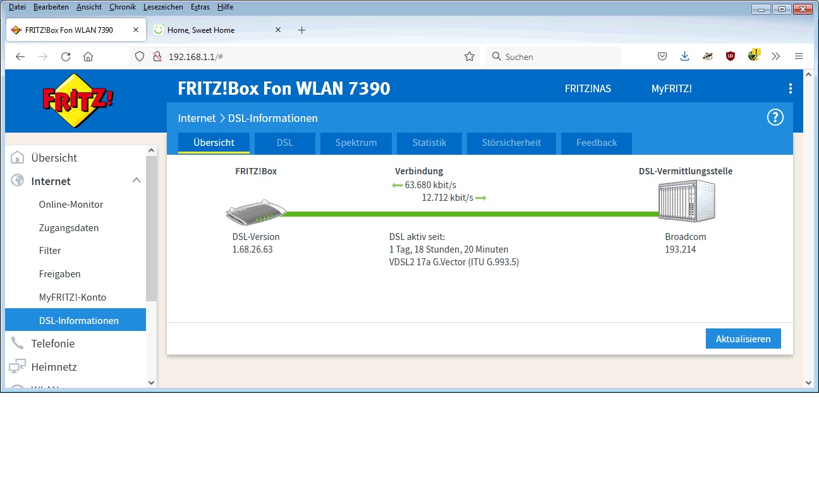Click the DSL version 1.68.26.63
The width and height of the screenshot is (819, 504).
252,249
